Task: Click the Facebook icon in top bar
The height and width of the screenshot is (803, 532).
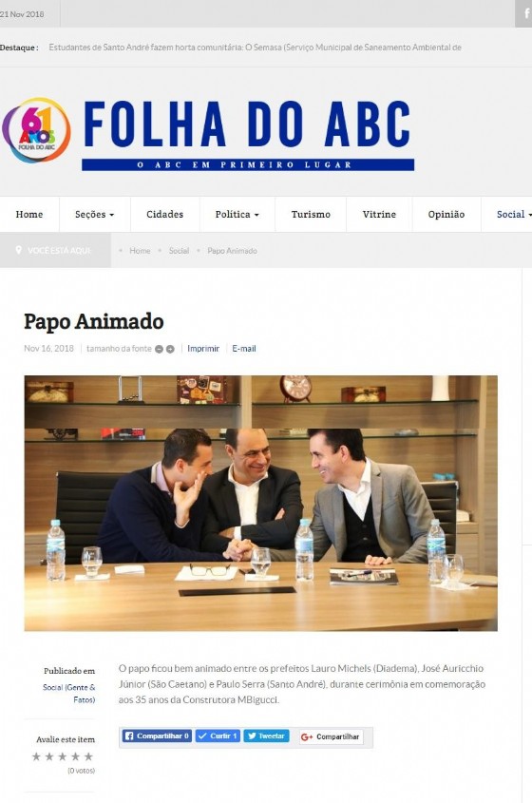Action: (524, 14)
